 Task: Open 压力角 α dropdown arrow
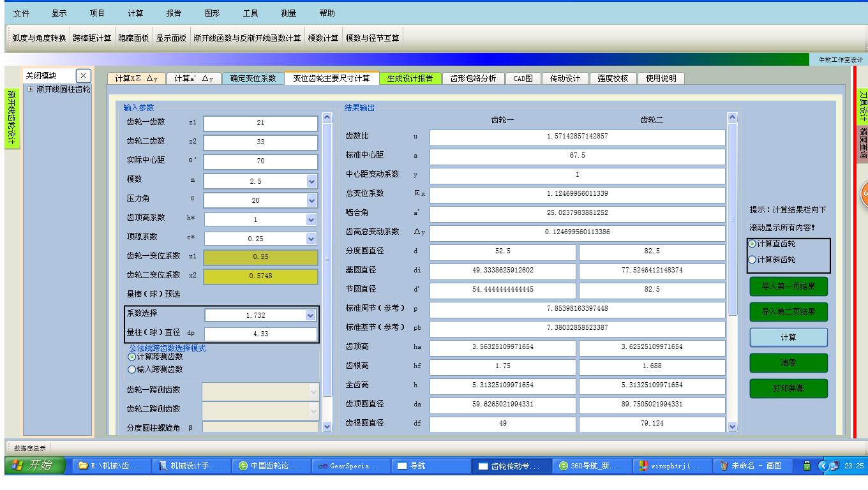[x=311, y=200]
